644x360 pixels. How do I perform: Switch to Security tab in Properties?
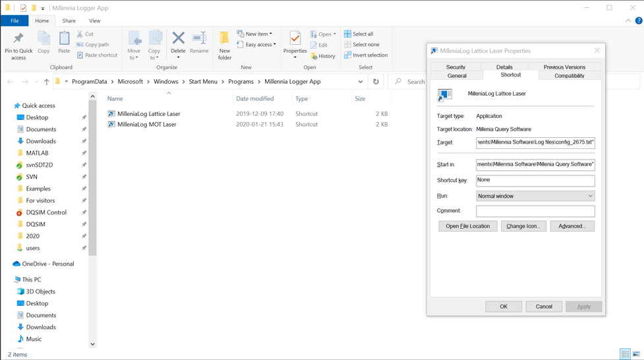[455, 67]
